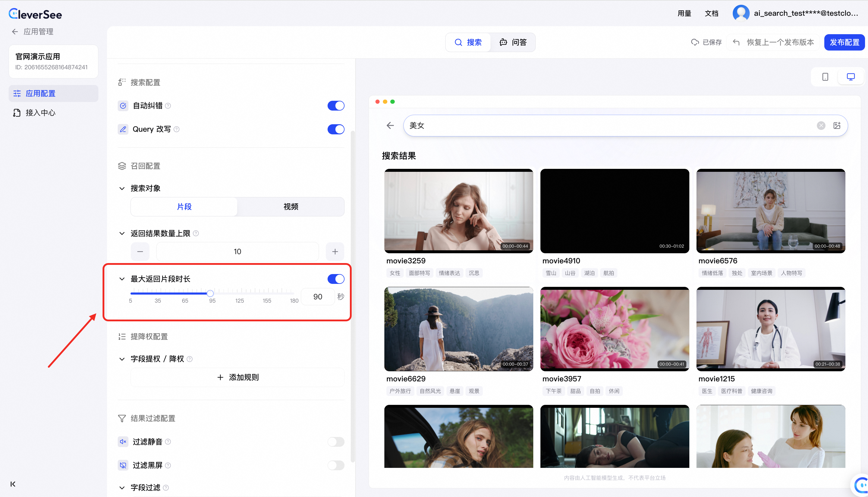Open the user avatar icon
Viewport: 868px width, 497px height.
741,13
